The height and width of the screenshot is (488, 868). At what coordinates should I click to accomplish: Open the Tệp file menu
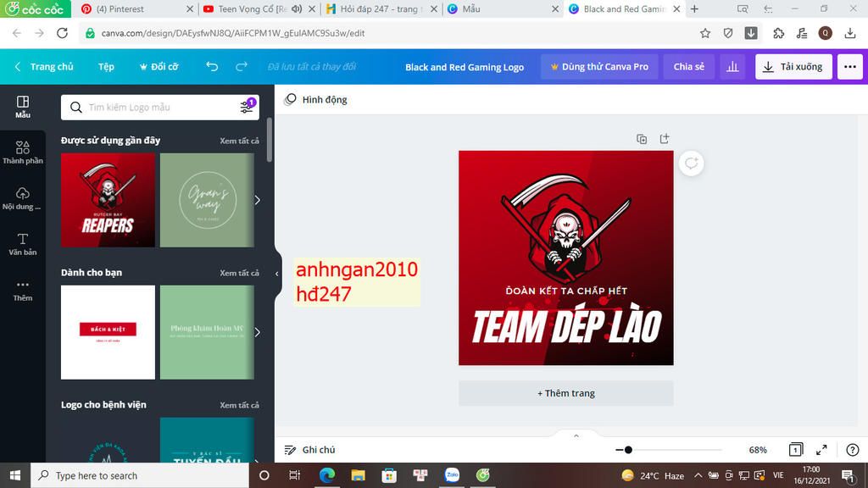[106, 66]
